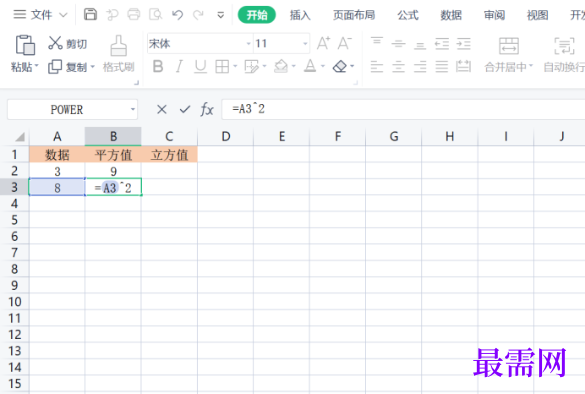Align text left
This screenshot has height=394, width=585.
point(377,67)
